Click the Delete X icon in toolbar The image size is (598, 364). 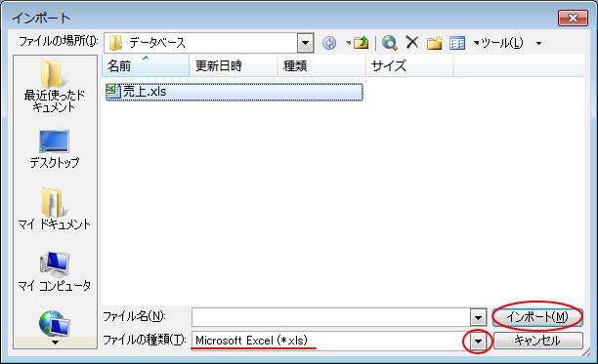tap(412, 42)
